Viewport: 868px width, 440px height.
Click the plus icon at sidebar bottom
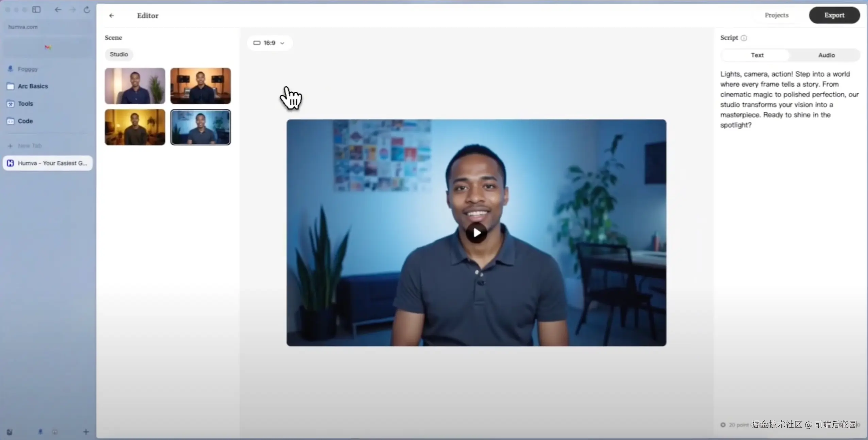tap(86, 432)
